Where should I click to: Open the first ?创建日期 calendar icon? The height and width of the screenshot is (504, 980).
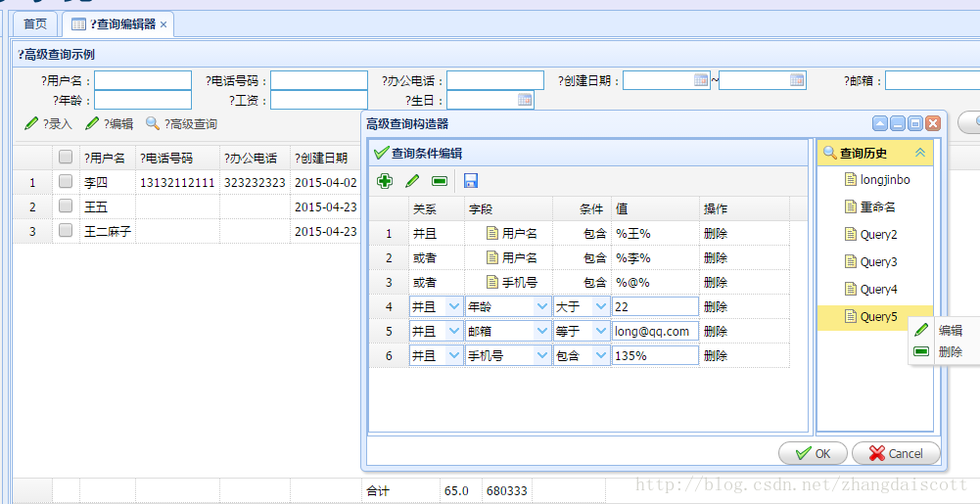pos(701,80)
